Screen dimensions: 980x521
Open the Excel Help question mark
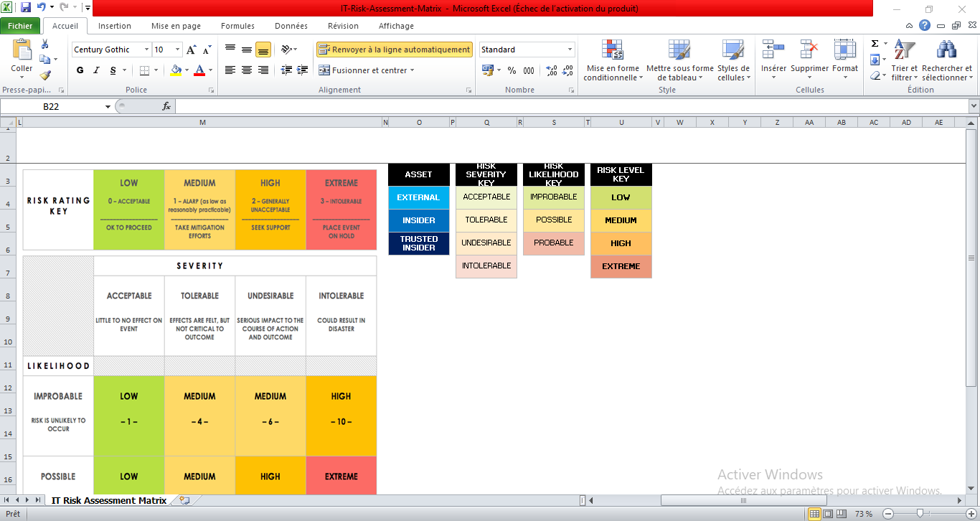point(925,25)
